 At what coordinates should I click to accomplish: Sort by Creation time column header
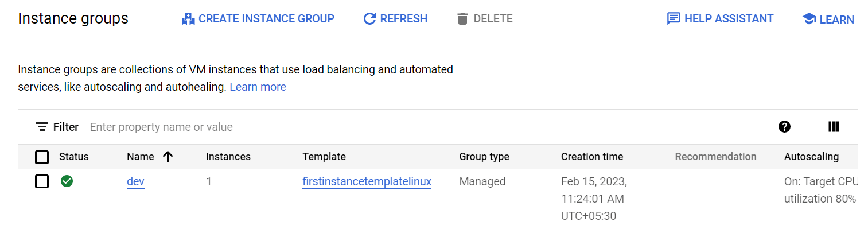tap(591, 157)
